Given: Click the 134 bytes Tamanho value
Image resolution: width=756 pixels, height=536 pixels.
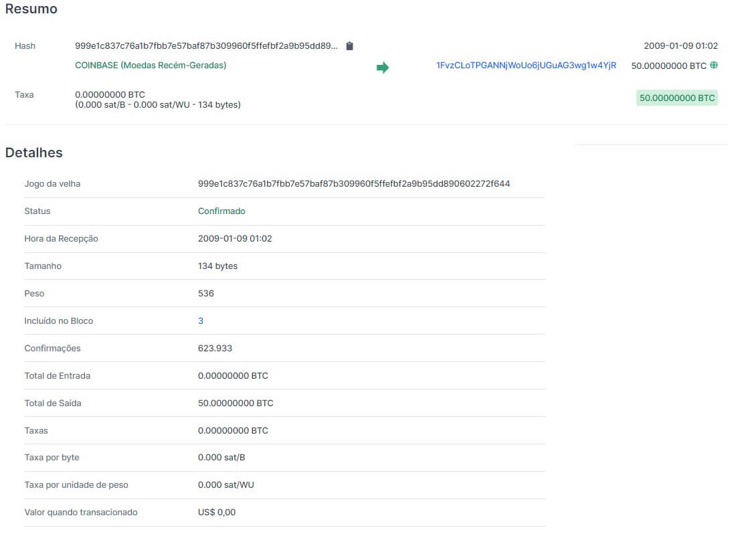Looking at the screenshot, I should [217, 266].
